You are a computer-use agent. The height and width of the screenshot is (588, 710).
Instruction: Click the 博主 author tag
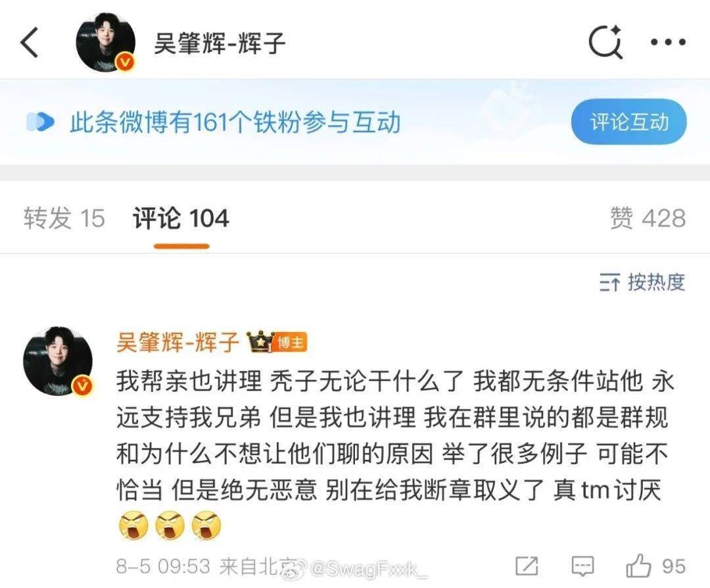coord(290,343)
